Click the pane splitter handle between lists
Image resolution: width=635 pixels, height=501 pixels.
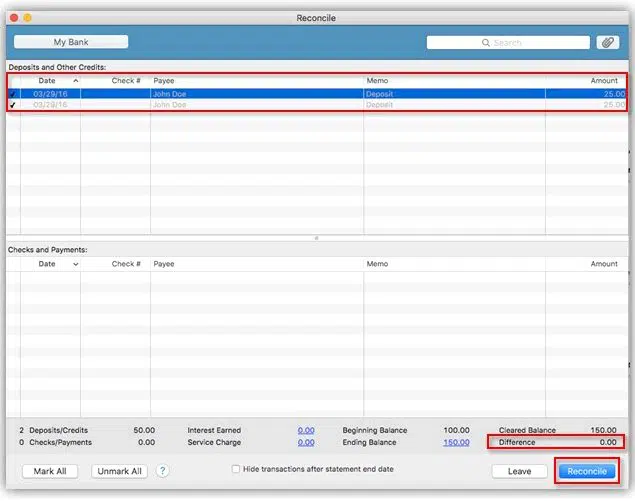pos(316,238)
